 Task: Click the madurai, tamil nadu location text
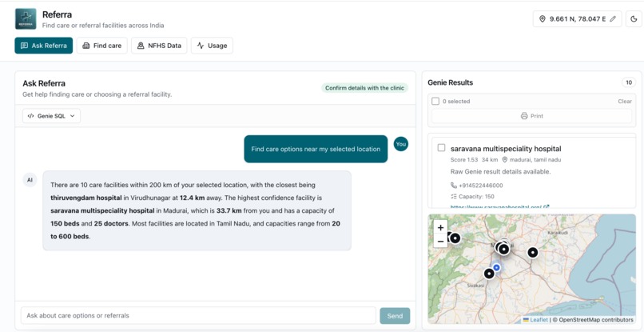pos(535,160)
